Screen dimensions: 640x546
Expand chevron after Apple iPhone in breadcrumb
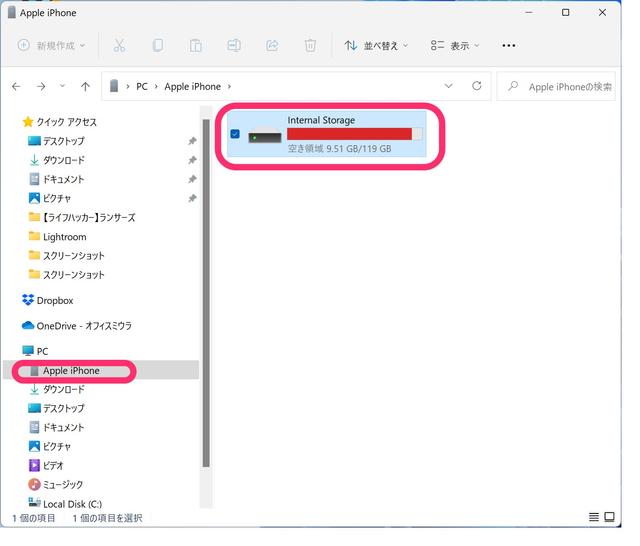pos(229,87)
